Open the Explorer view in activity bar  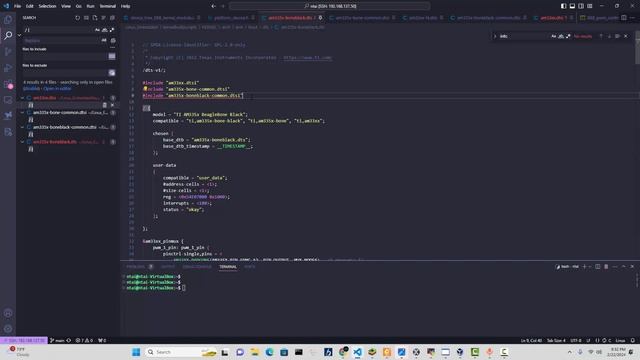pos(8,20)
